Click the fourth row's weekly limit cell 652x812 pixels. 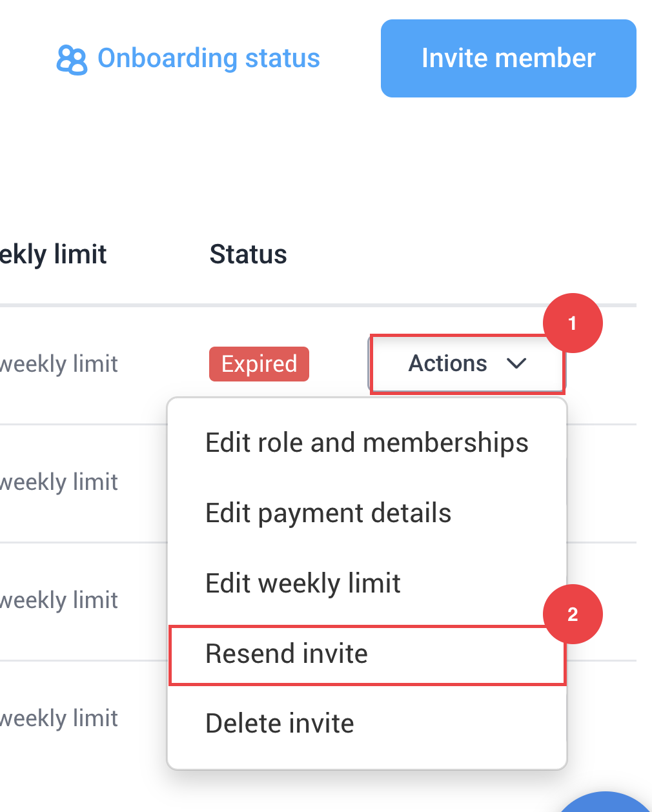pos(59,718)
